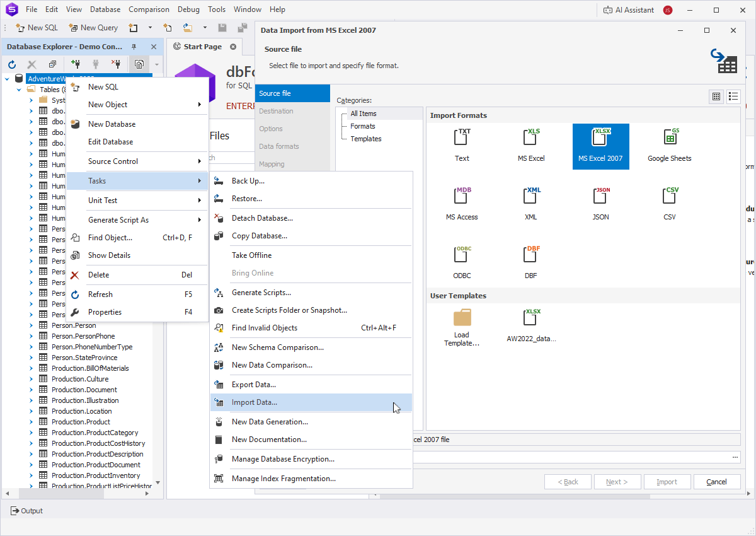Refresh the Database Explorer connection list
Viewport: 756px width, 536px height.
pos(11,64)
